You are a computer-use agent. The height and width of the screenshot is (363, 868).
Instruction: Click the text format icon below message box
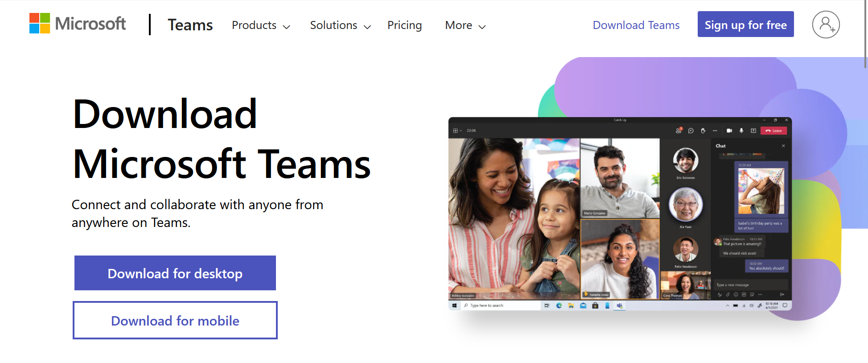pos(720,294)
